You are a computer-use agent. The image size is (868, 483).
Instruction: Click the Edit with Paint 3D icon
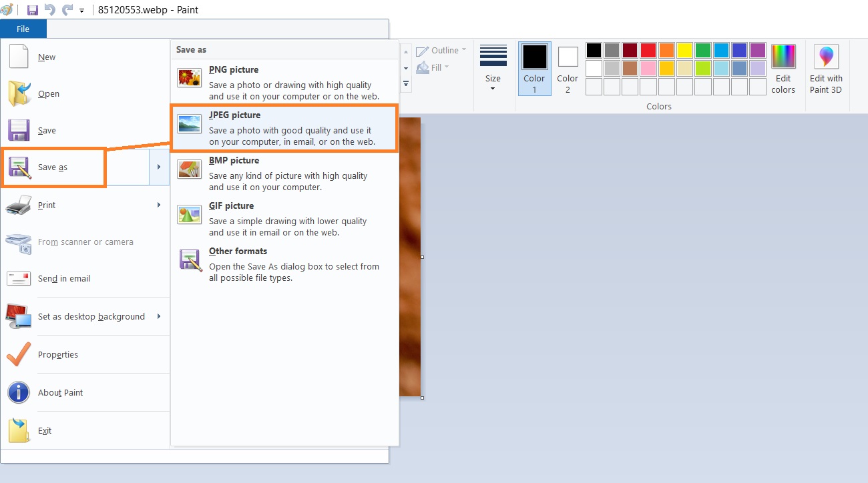[x=826, y=67]
